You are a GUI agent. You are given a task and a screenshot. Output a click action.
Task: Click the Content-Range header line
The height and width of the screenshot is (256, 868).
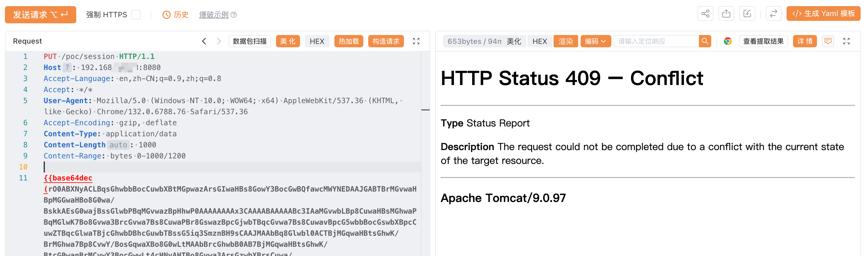(115, 156)
